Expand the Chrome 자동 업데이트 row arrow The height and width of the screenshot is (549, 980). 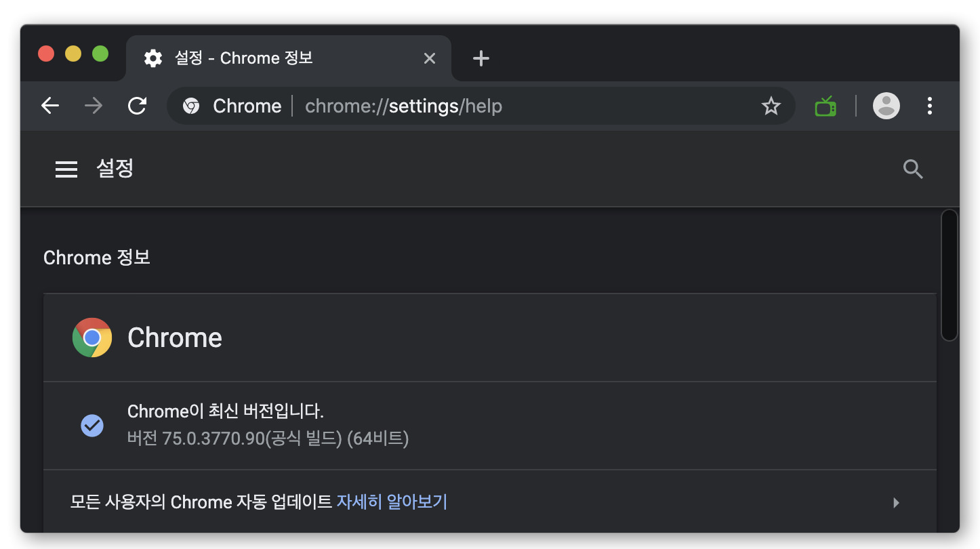click(896, 503)
